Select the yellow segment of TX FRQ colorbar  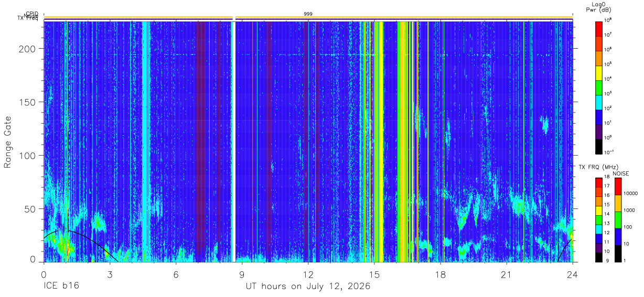599,211
